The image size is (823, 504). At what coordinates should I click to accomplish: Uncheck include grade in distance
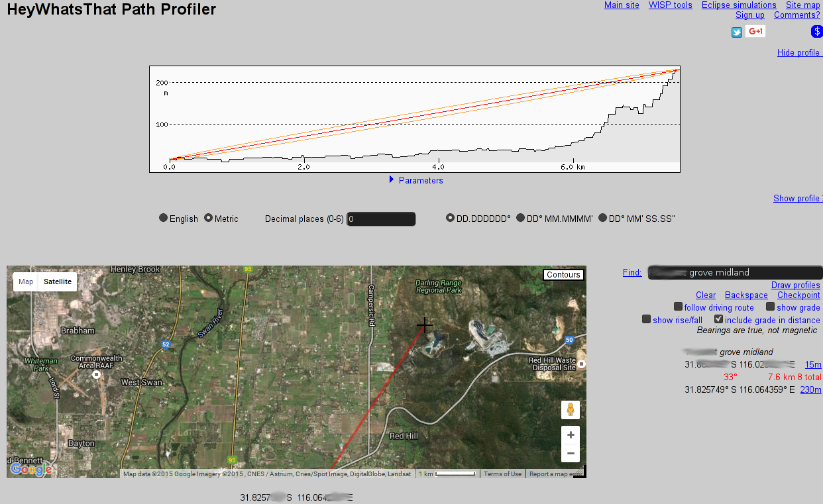point(719,319)
